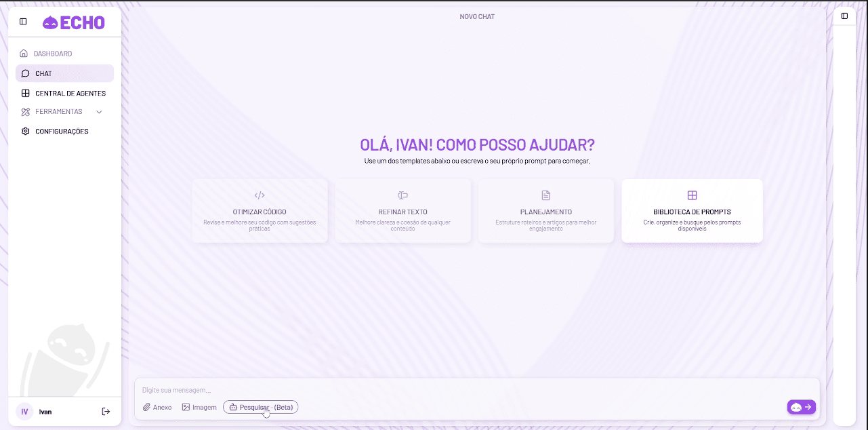Viewport: 868px width, 430px height.
Task: Open the Planejamento template card
Action: (x=546, y=210)
